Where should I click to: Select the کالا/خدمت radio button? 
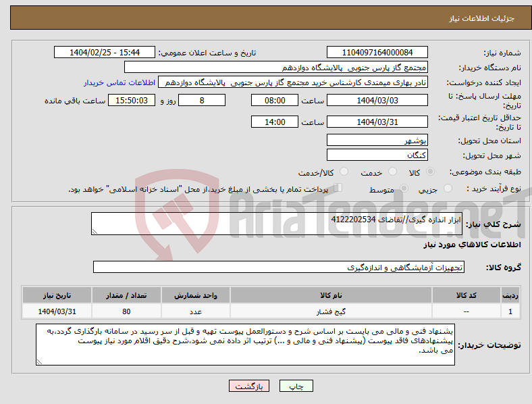[x=344, y=172]
